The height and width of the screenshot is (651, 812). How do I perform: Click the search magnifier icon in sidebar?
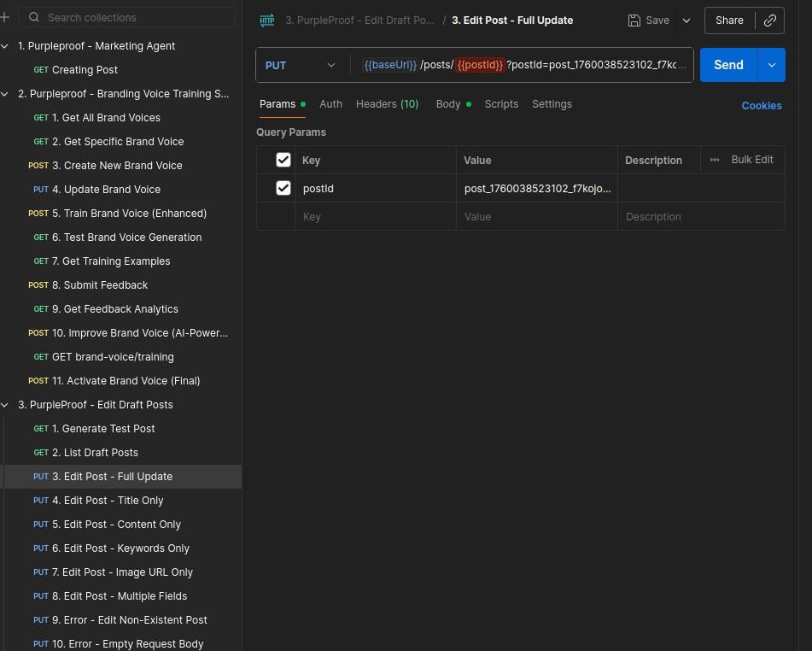pos(34,17)
